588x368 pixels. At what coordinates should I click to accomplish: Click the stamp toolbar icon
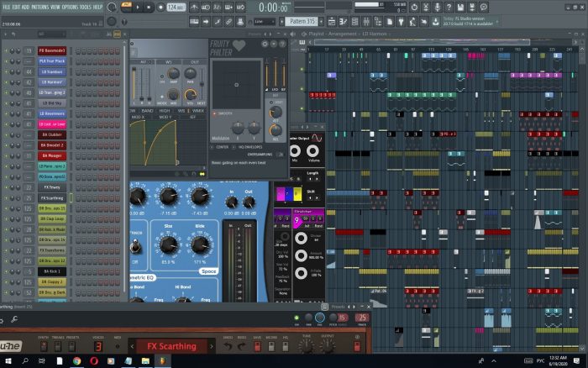coord(240,22)
